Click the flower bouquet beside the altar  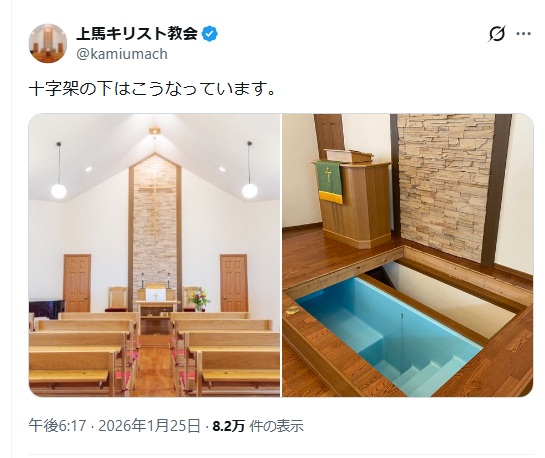click(198, 299)
